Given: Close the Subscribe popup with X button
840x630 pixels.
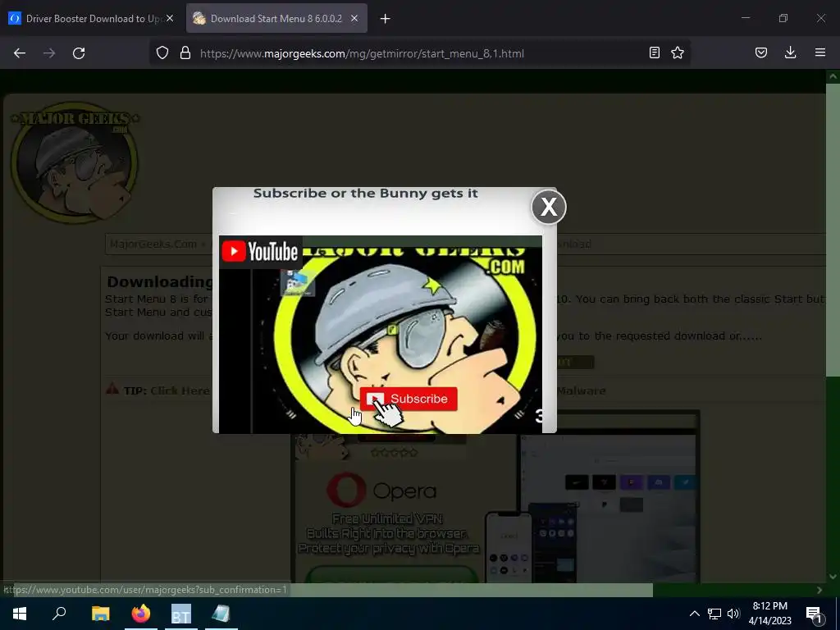Looking at the screenshot, I should (549, 207).
